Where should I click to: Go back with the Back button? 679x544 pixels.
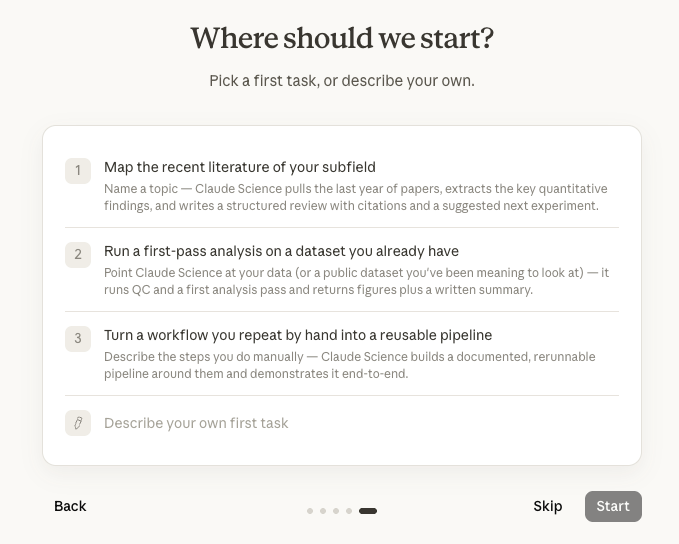click(70, 506)
